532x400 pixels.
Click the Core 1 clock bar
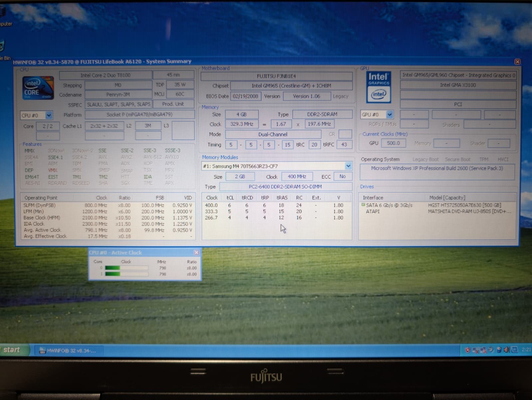click(x=126, y=274)
